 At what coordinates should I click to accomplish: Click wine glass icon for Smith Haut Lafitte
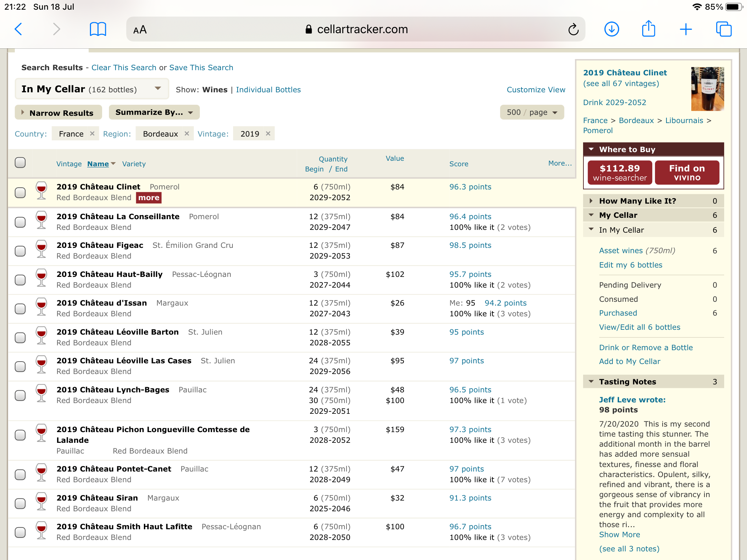41,531
